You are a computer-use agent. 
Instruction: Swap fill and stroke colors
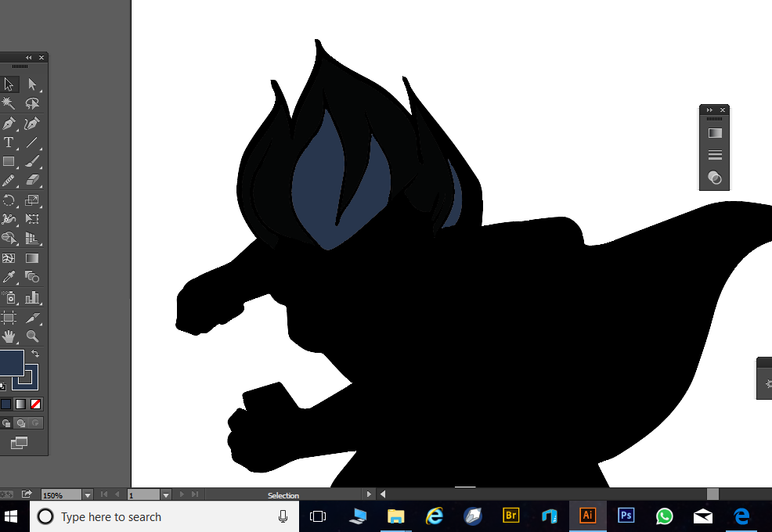[35, 354]
